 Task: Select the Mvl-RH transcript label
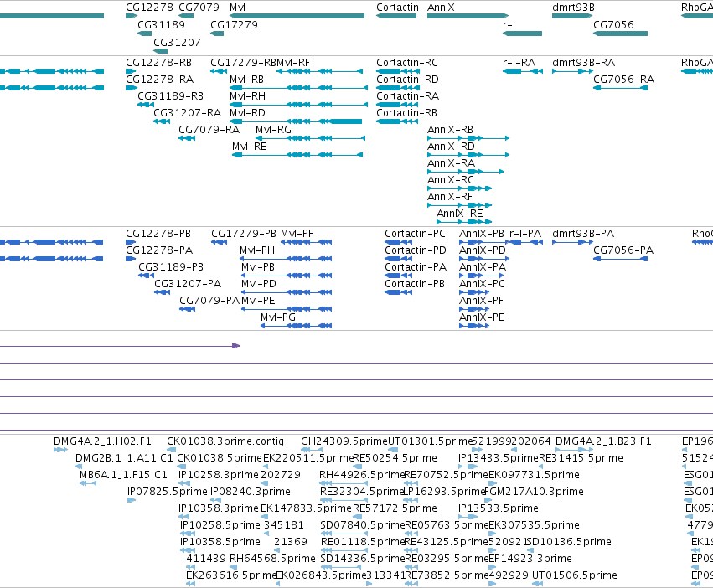[247, 96]
